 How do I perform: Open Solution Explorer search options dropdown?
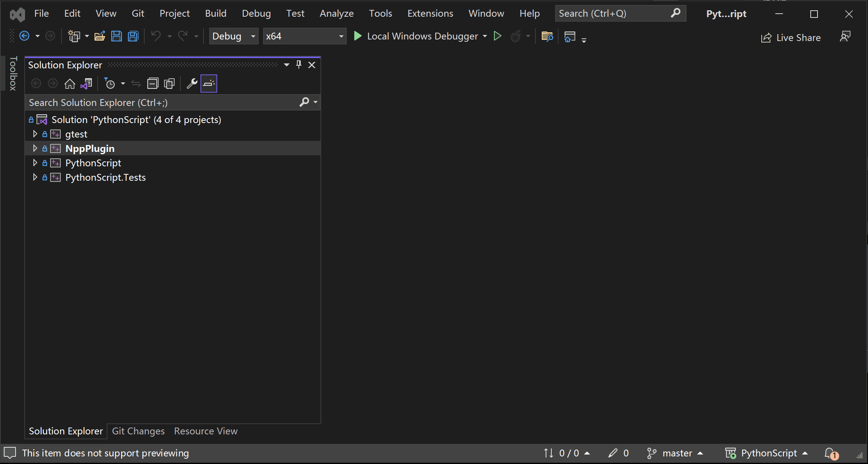tap(316, 102)
